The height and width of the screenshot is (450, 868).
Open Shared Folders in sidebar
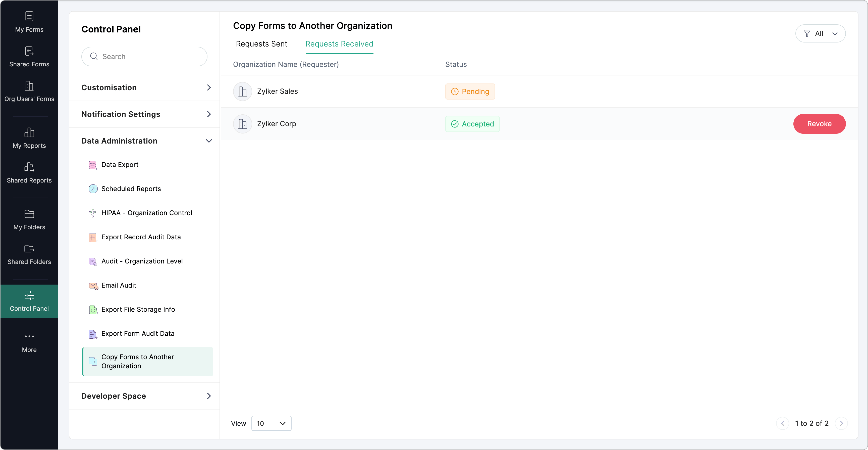click(x=29, y=254)
